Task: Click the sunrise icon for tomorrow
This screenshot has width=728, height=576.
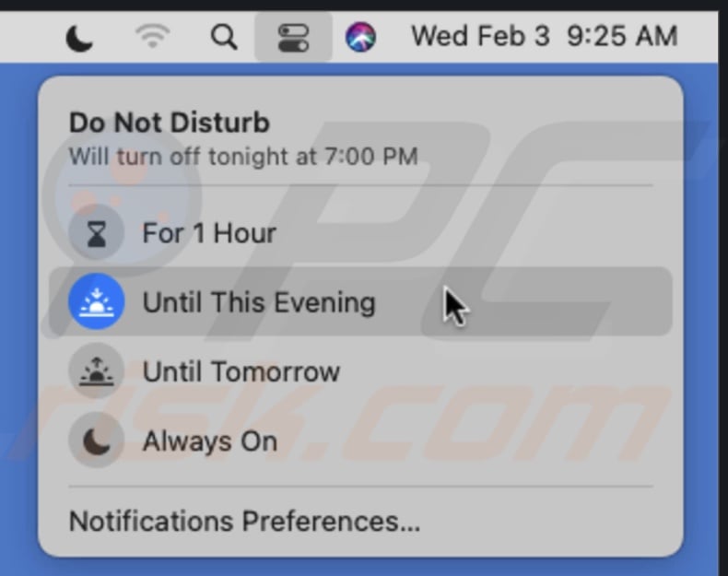Action: point(97,370)
